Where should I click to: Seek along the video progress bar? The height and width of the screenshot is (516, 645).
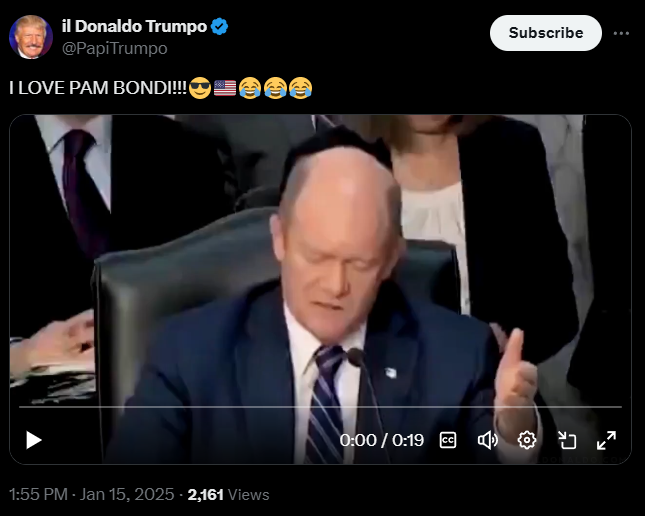click(320, 407)
